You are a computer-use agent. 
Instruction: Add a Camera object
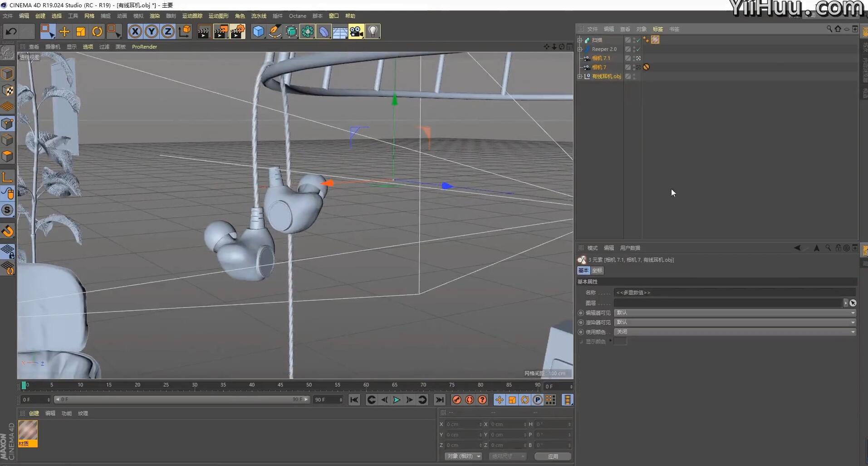tap(356, 31)
